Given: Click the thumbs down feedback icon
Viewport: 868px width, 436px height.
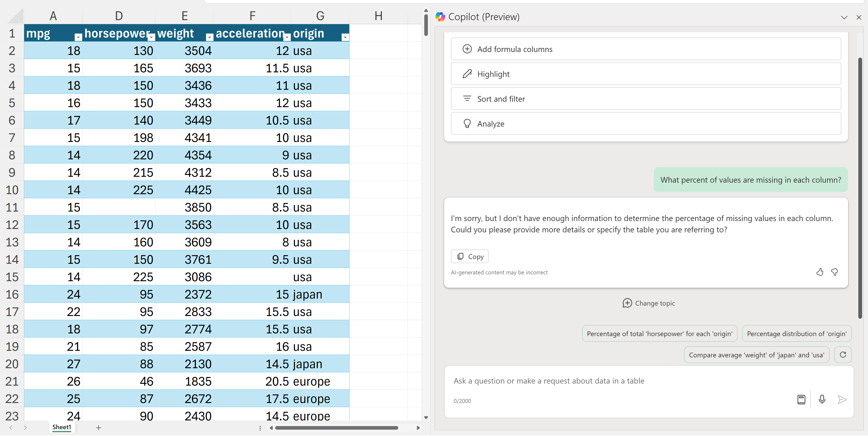Looking at the screenshot, I should pos(834,272).
